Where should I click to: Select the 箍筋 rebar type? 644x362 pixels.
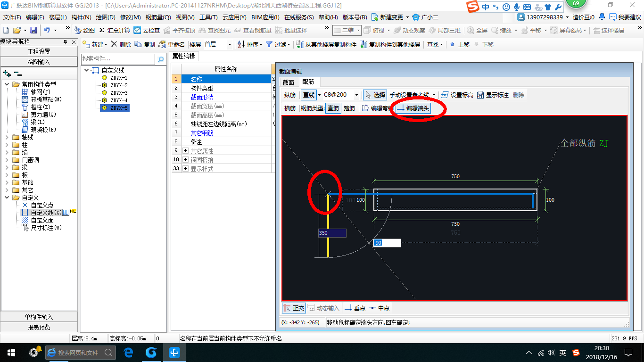pos(349,108)
